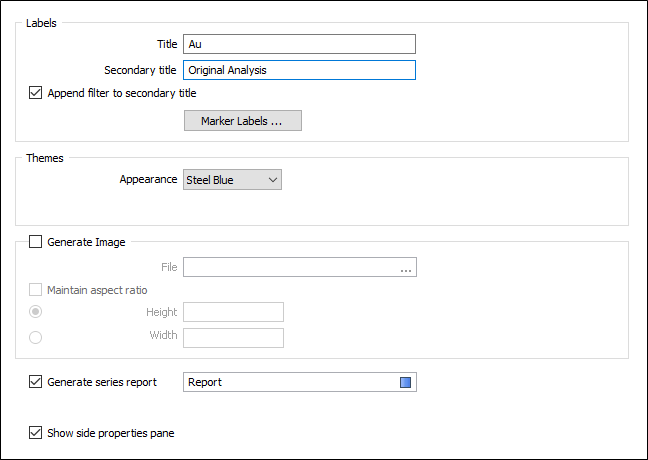Viewport: 648px width, 460px height.
Task: Uncheck Generate series report
Action: 36,381
